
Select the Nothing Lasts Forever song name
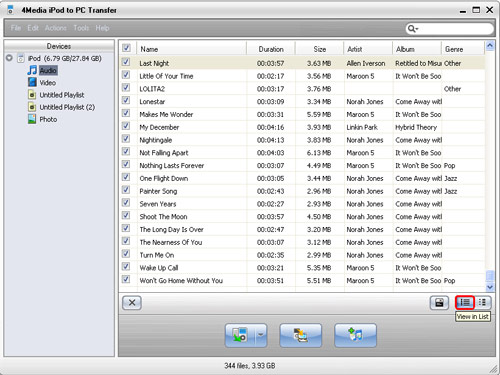pyautogui.click(x=172, y=166)
